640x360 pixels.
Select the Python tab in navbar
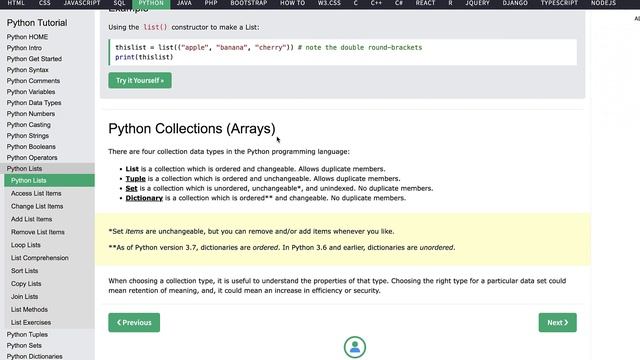coord(151,3)
